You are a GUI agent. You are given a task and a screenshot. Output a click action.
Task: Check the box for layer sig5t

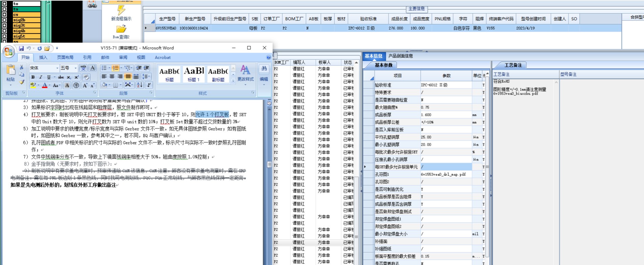click(x=4, y=36)
